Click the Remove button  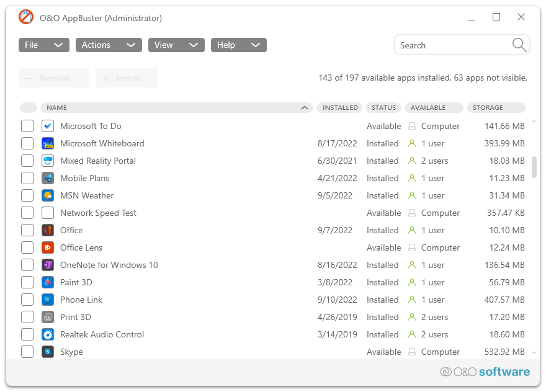point(54,78)
